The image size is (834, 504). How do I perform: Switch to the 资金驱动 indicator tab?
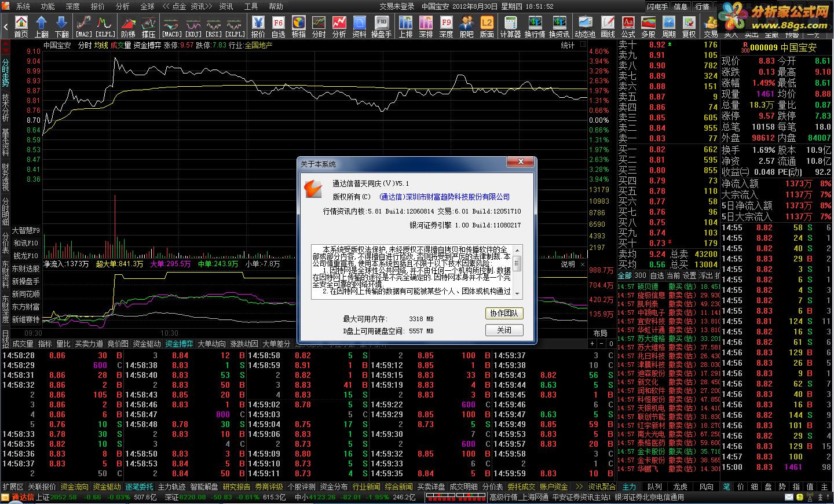[147, 344]
